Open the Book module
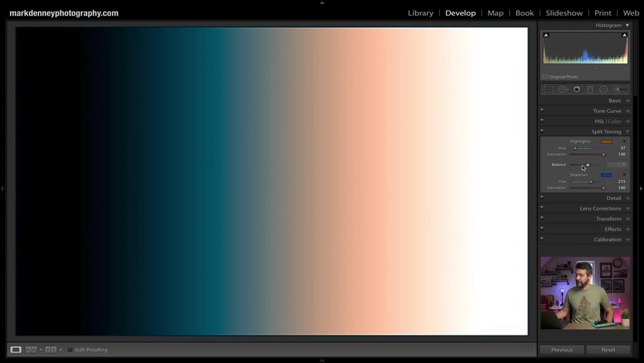The width and height of the screenshot is (644, 363). [524, 13]
